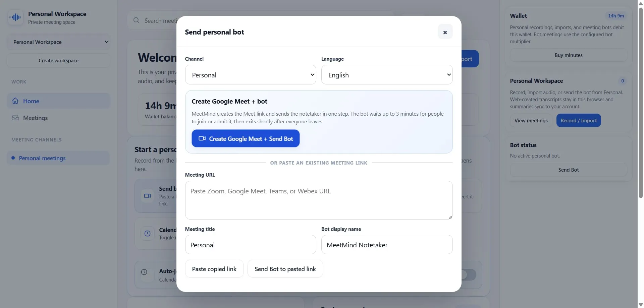
Task: Click the scrollbar down arrow
Action: point(641,305)
